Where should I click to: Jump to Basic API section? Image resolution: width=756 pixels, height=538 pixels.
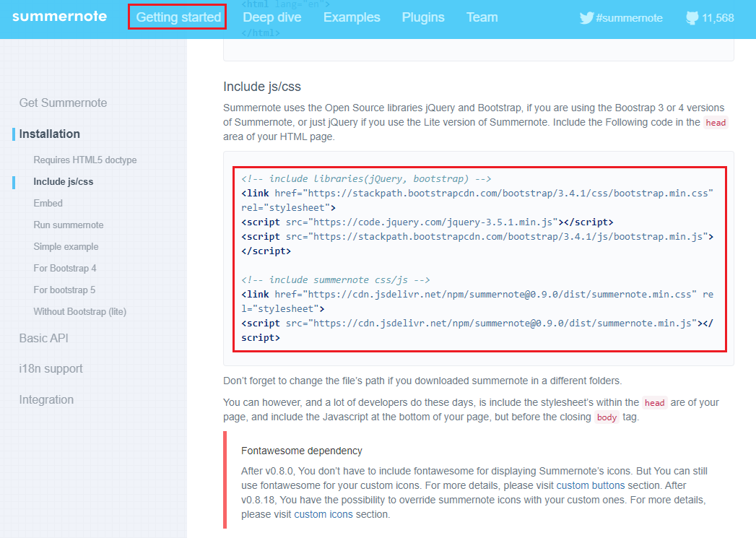pyautogui.click(x=44, y=339)
